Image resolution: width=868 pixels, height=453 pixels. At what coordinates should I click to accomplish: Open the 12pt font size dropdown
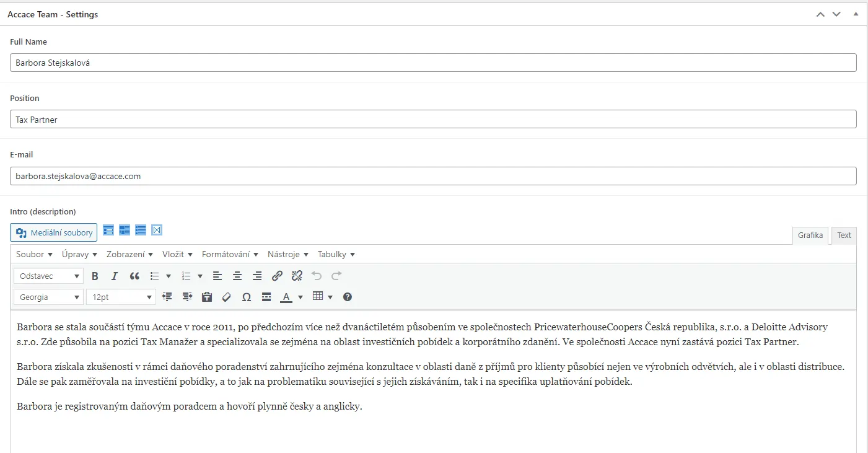tap(121, 297)
